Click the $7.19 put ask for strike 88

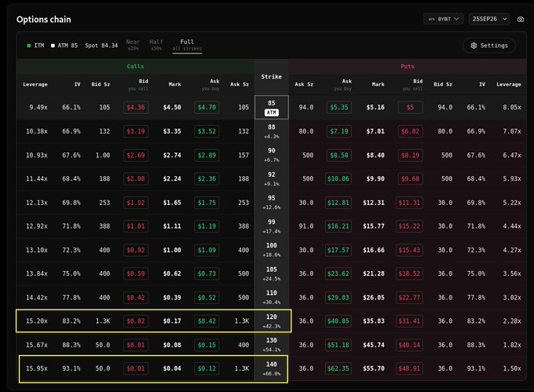(x=339, y=131)
